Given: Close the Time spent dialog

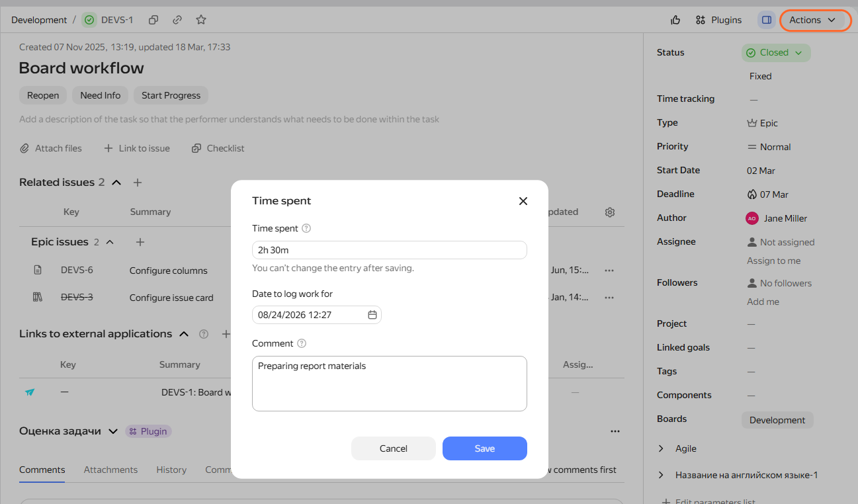Looking at the screenshot, I should click(x=523, y=201).
